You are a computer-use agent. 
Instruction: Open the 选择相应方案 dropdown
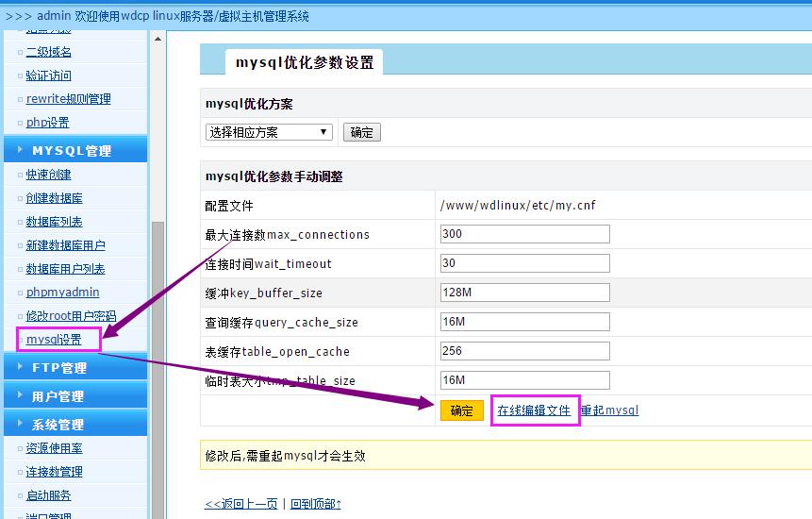click(269, 132)
